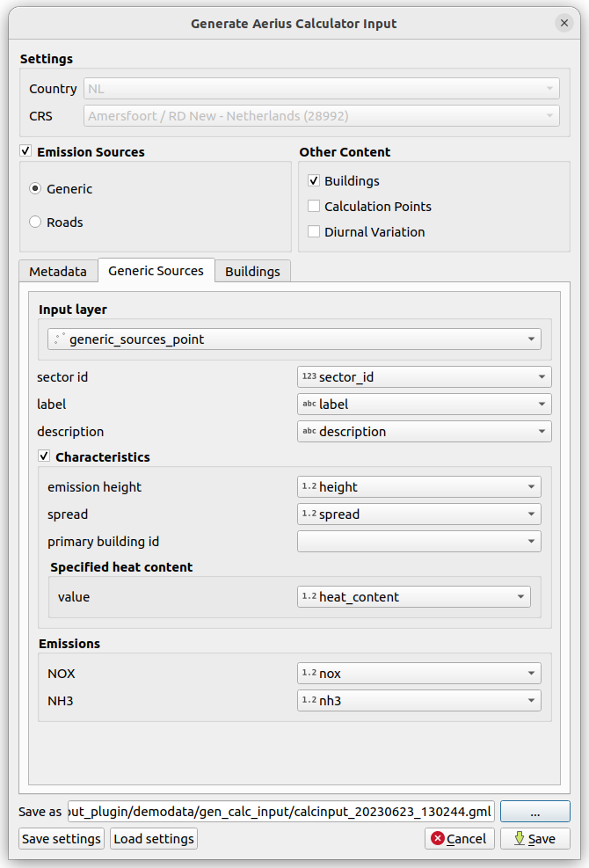Enable the Calculation Points checkbox
Screen dimensions: 589x868
point(314,207)
